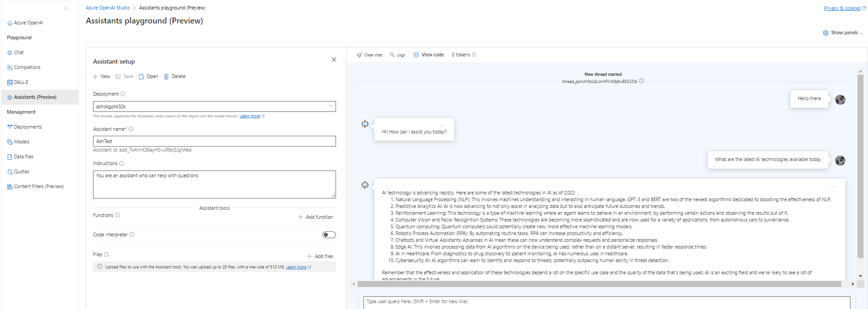Show Instructions info icon
Viewport: 868px width, 309px height.
click(x=121, y=163)
